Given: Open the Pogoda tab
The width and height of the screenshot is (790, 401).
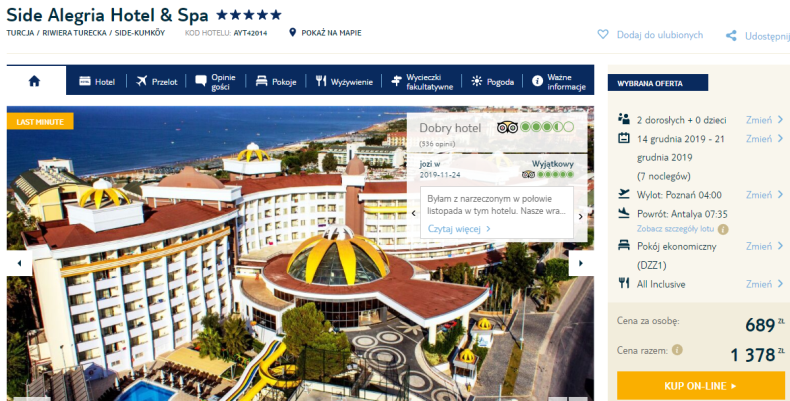Looking at the screenshot, I should tap(492, 82).
